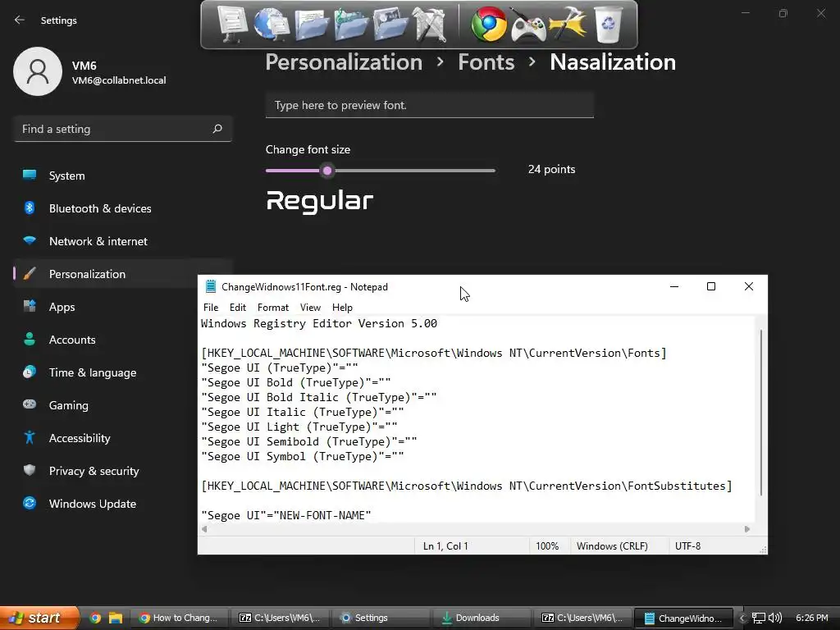This screenshot has height=630, width=840.
Task: Click the network tray icon
Action: tap(759, 619)
